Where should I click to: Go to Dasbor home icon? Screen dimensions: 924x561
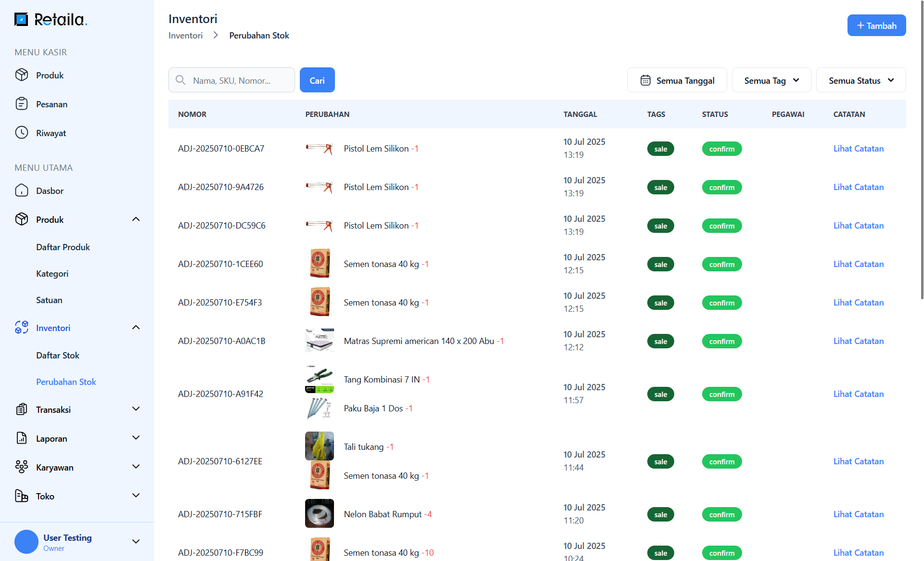(22, 191)
